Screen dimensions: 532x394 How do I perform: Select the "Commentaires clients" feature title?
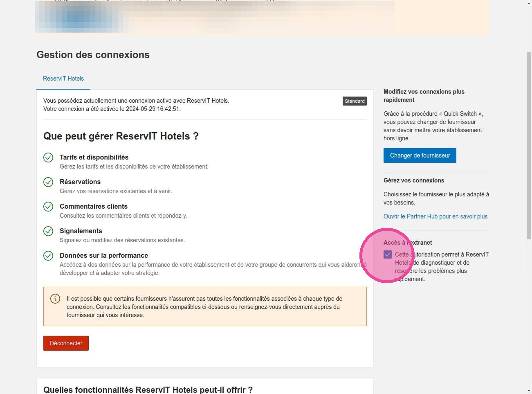click(x=94, y=206)
